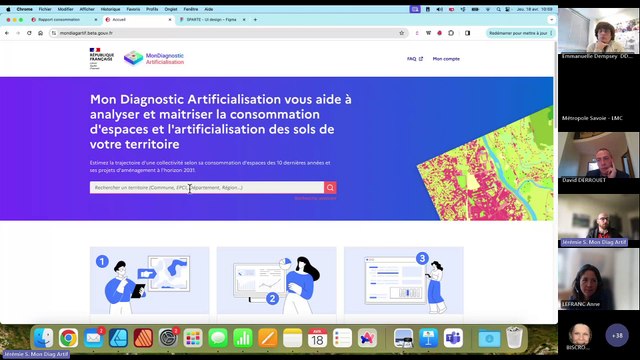The image size is (640, 360).
Task: Switch to 'SPARTE - UI design - Figma' tab
Action: click(x=211, y=20)
